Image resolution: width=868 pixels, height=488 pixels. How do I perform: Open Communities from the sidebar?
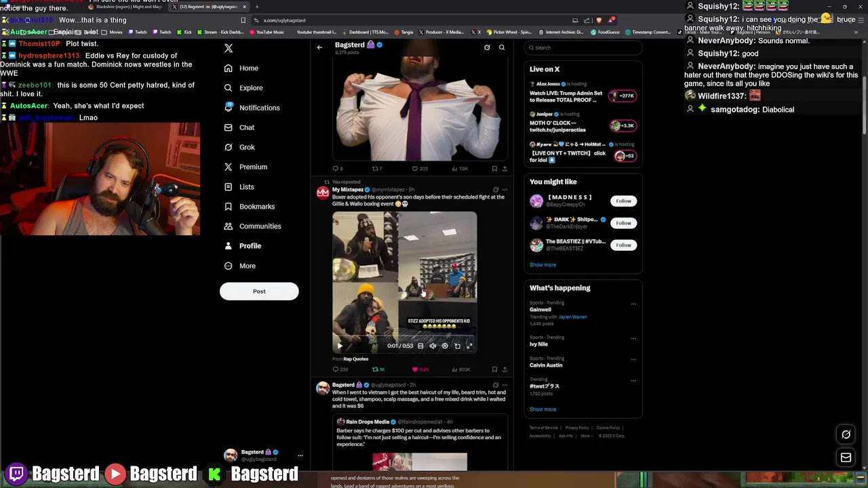[x=252, y=226]
